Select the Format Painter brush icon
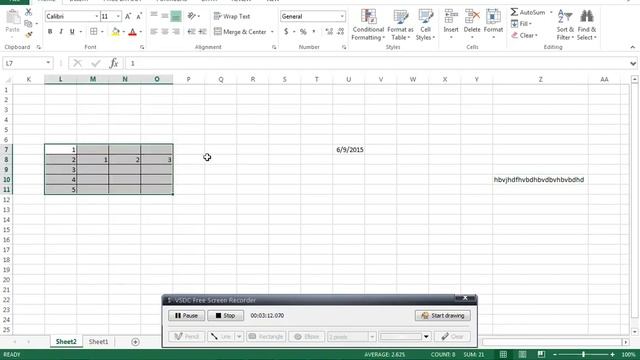Screen dimensions: 640x360 tap(28, 35)
